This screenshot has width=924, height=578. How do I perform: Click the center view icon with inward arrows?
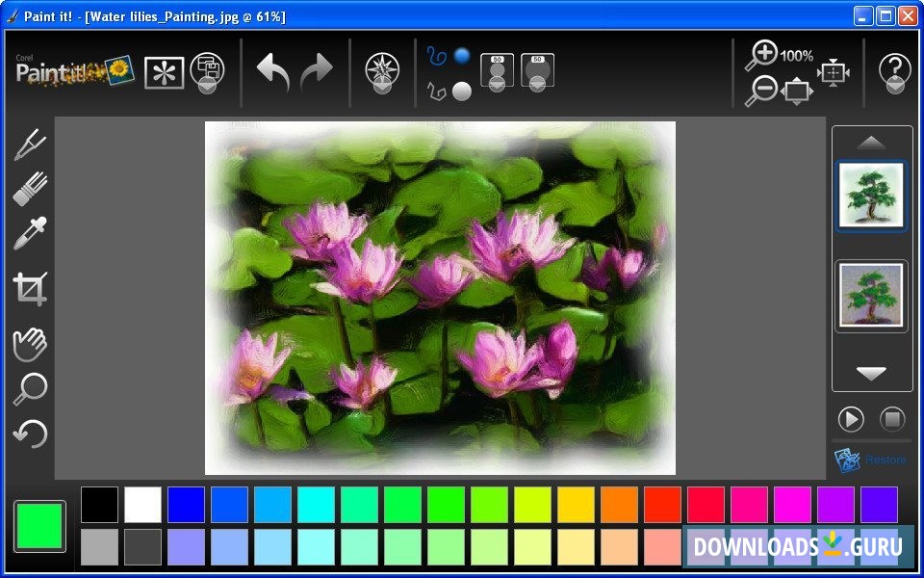(x=834, y=72)
